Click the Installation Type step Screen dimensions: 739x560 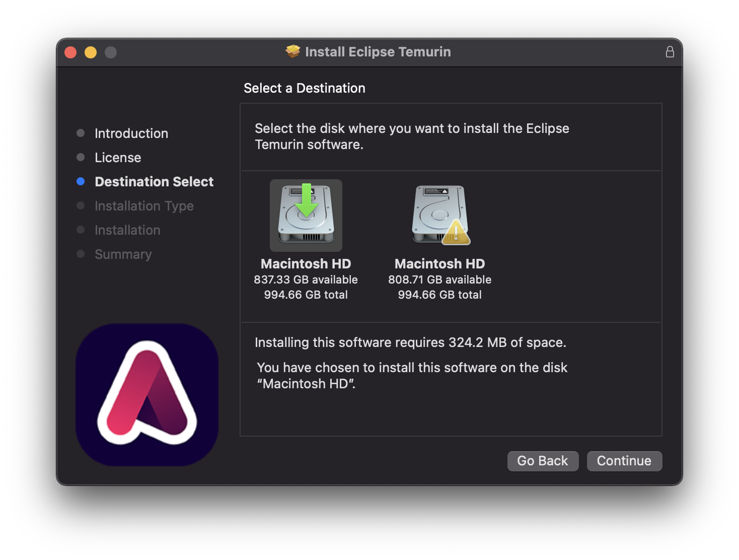coord(143,205)
